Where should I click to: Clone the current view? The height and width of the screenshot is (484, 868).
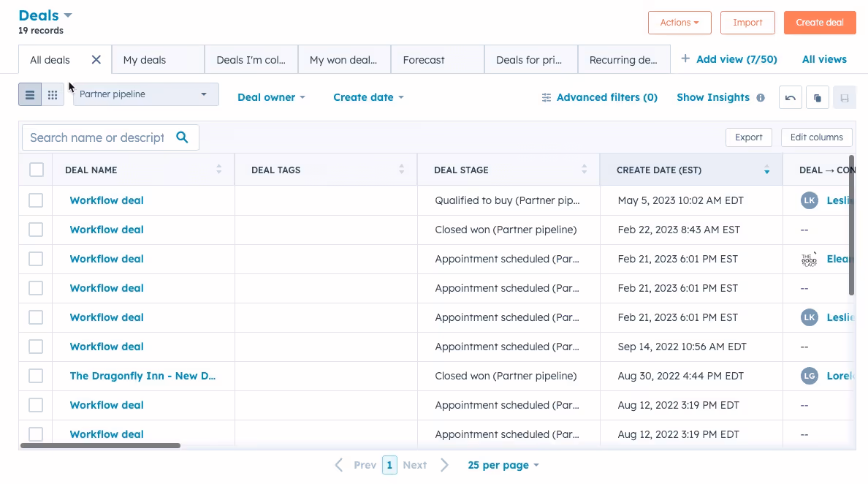(x=817, y=97)
